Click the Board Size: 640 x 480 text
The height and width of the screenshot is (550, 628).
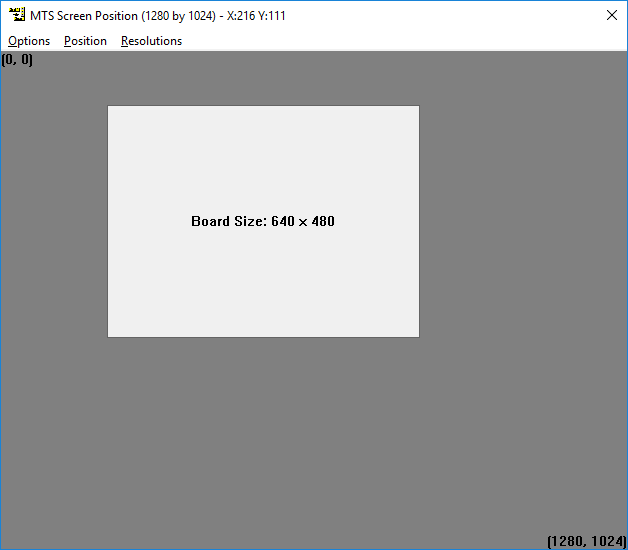(263, 221)
